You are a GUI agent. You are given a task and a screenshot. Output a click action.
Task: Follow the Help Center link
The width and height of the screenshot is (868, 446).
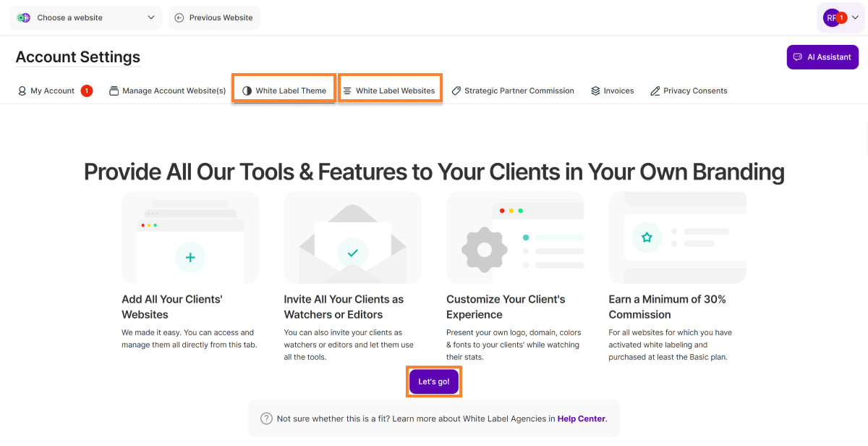(x=582, y=418)
